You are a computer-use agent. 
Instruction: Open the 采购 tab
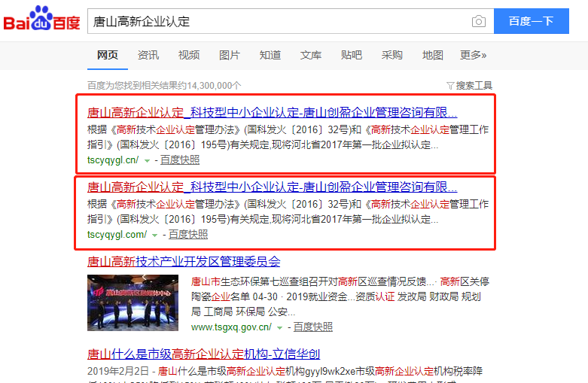(x=392, y=55)
